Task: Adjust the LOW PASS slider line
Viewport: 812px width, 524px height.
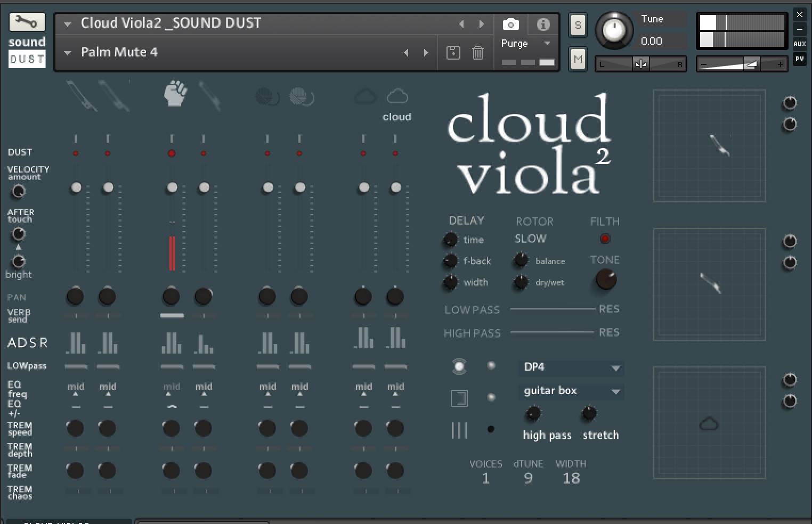Action: [x=553, y=309]
